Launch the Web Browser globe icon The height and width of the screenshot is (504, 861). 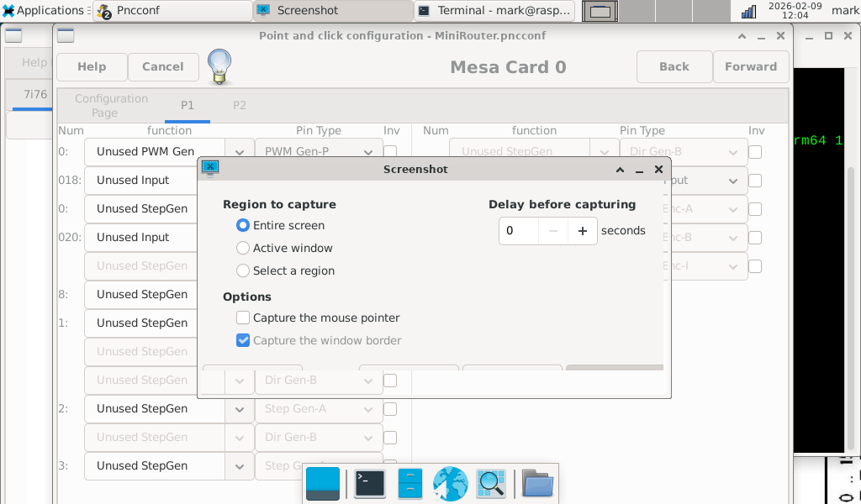click(x=450, y=484)
